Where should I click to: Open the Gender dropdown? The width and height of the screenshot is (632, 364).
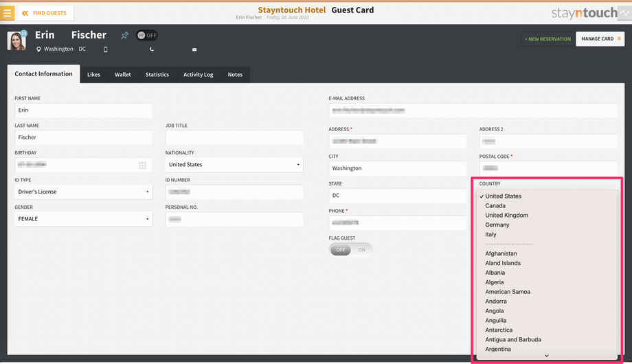point(83,219)
